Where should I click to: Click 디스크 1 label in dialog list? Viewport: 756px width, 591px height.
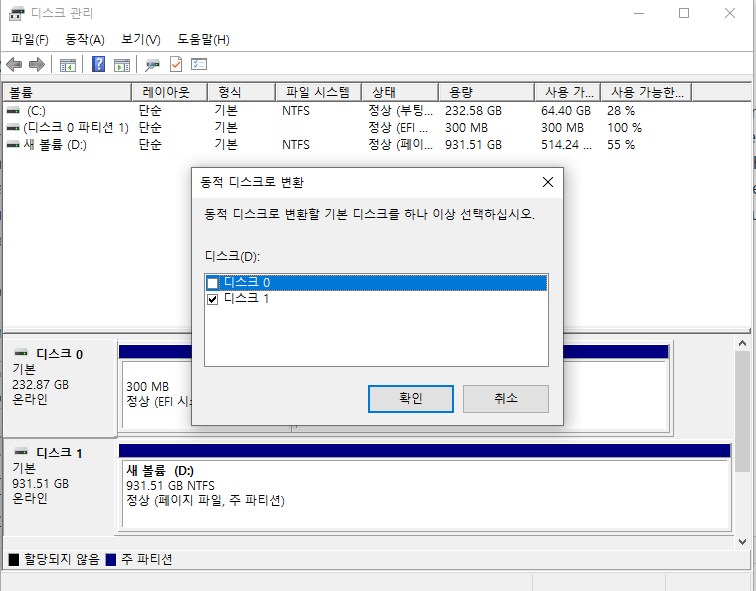[246, 298]
